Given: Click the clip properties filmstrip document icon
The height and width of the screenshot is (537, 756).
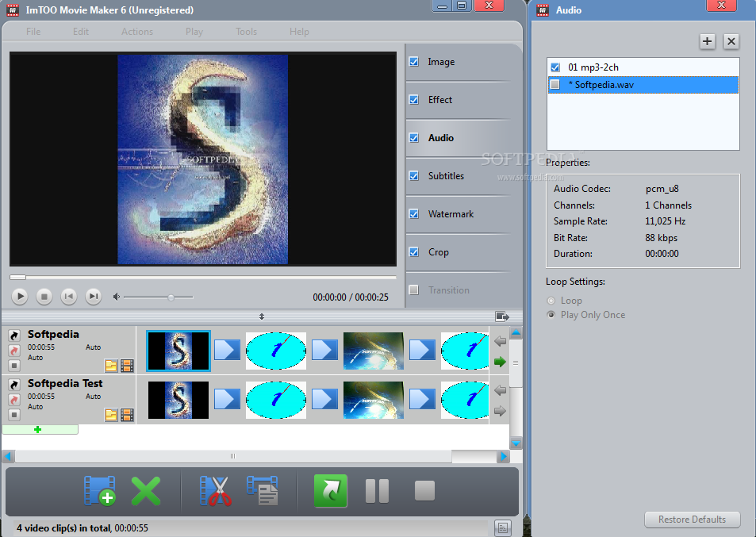Looking at the screenshot, I should [x=263, y=491].
